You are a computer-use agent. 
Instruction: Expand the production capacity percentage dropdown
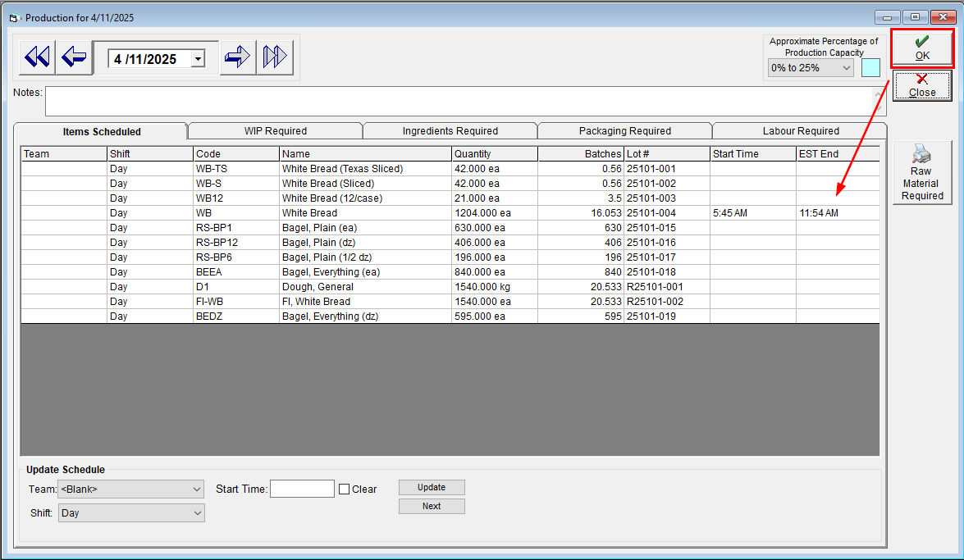(x=847, y=67)
